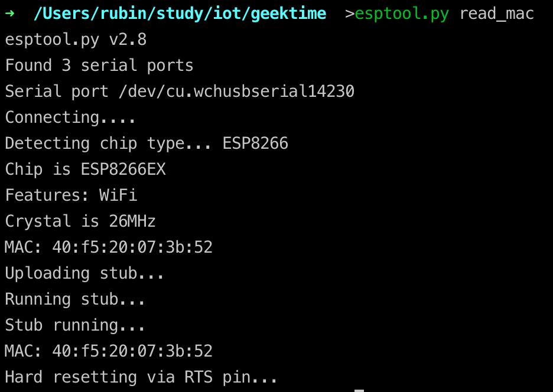Click the read_mac command argument

coord(496,14)
